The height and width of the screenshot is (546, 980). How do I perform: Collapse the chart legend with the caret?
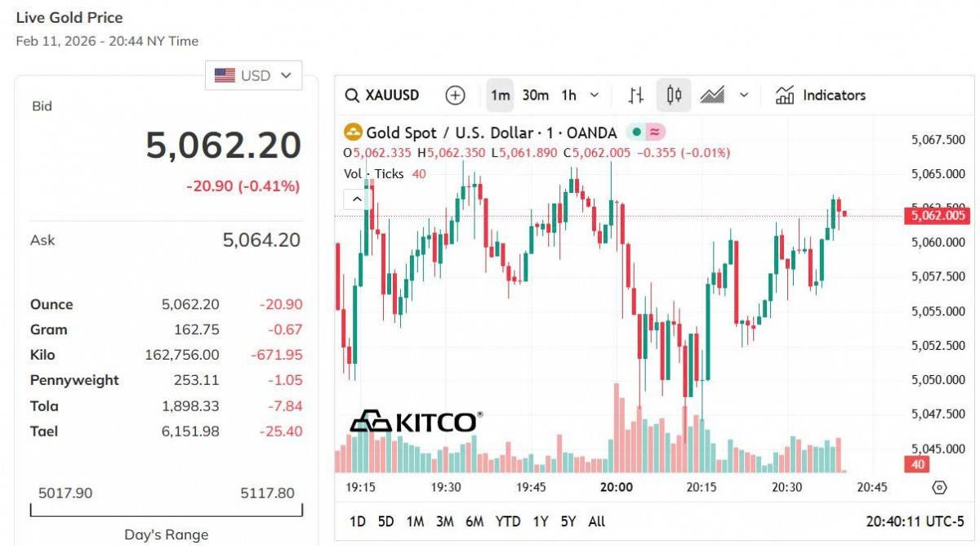[x=358, y=199]
